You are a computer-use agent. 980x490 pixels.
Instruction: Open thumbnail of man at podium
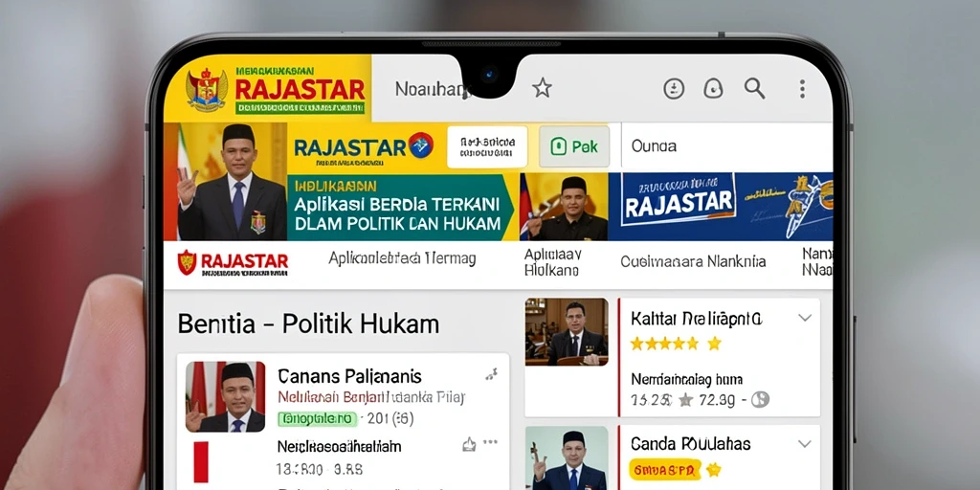pos(567,332)
